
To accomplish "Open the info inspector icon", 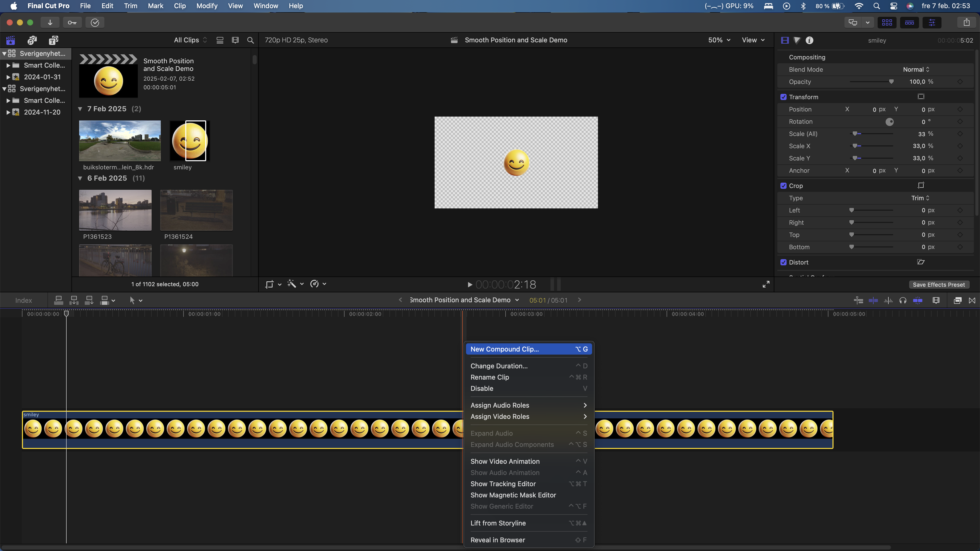I will pyautogui.click(x=809, y=40).
